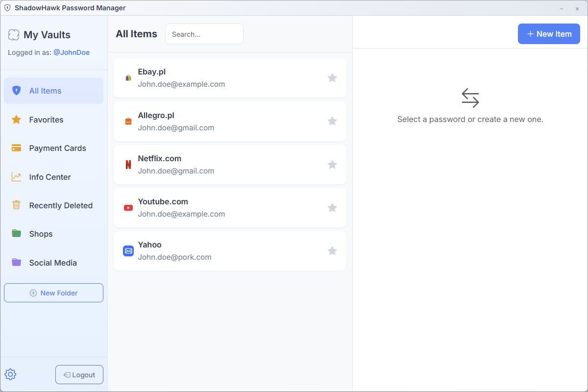Click inside the Search field
Screen dimensions: 588x392
click(204, 34)
